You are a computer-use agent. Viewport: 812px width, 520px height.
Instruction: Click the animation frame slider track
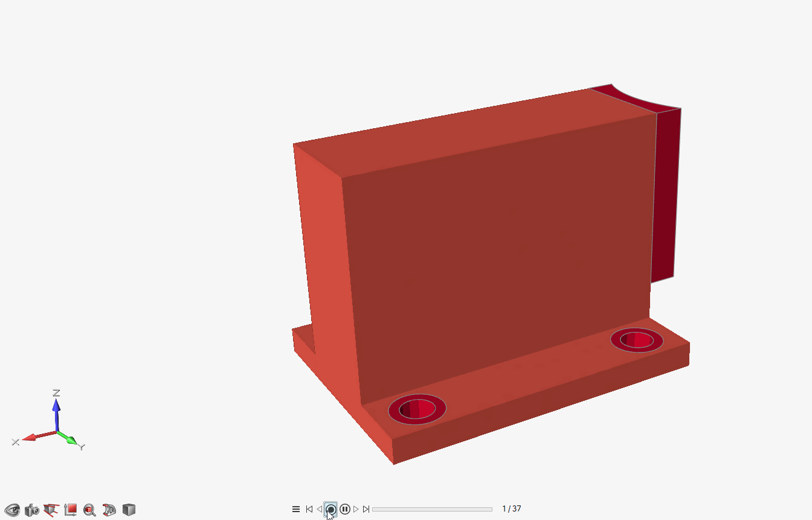pos(432,509)
